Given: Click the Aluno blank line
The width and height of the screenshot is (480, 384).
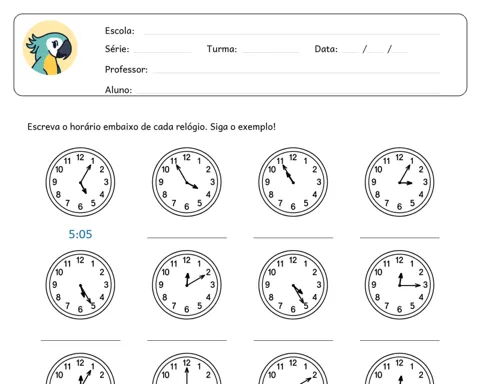Looking at the screenshot, I should click(288, 92).
